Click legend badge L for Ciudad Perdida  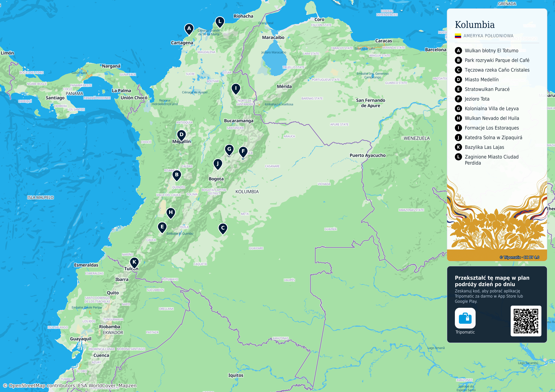coord(458,157)
